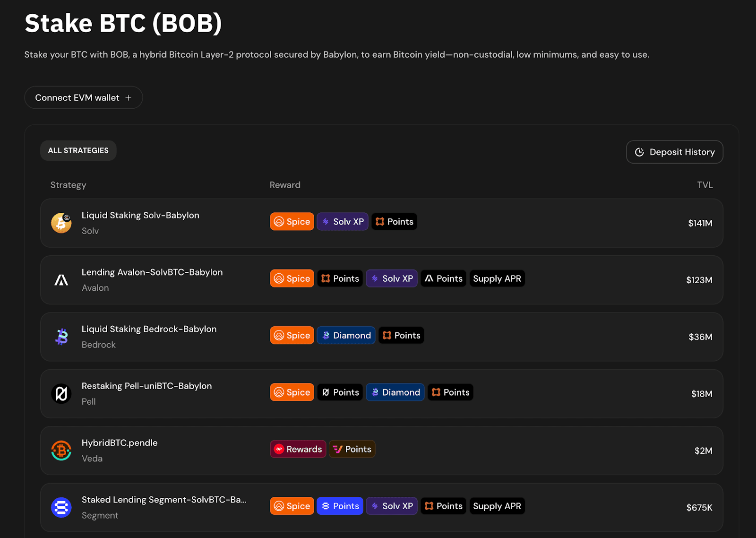Click the Solv XP badge in Avalon row

[x=391, y=278]
